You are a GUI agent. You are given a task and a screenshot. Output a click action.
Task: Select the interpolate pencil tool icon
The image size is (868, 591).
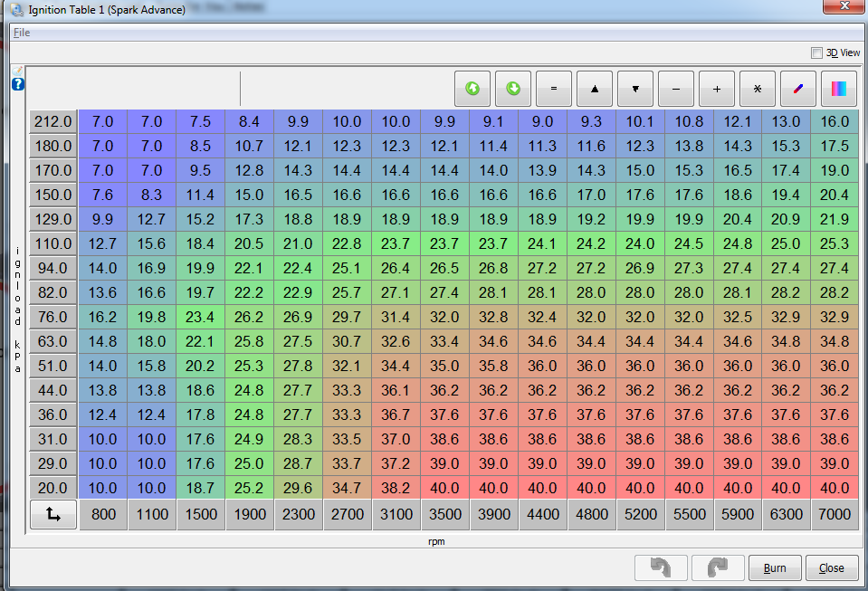798,90
